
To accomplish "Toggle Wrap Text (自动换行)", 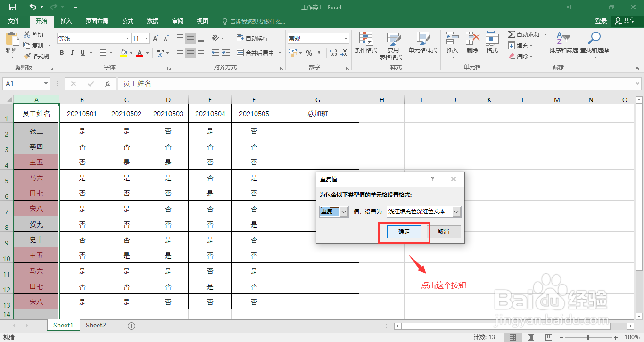I will pyautogui.click(x=252, y=39).
